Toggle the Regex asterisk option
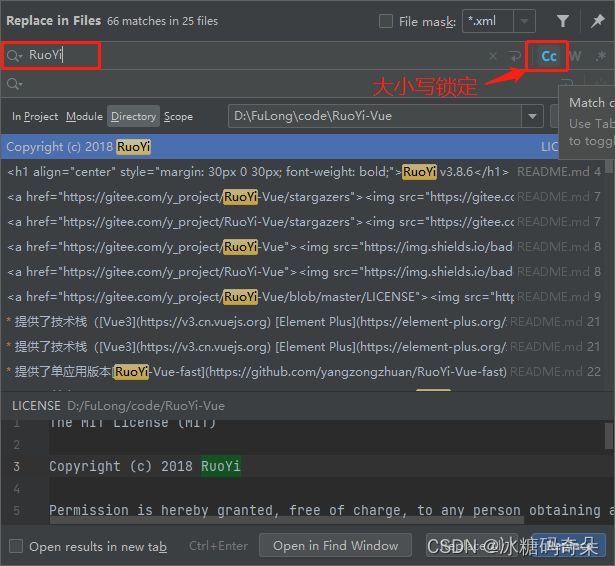Viewport: 615px width, 566px height. coord(600,56)
